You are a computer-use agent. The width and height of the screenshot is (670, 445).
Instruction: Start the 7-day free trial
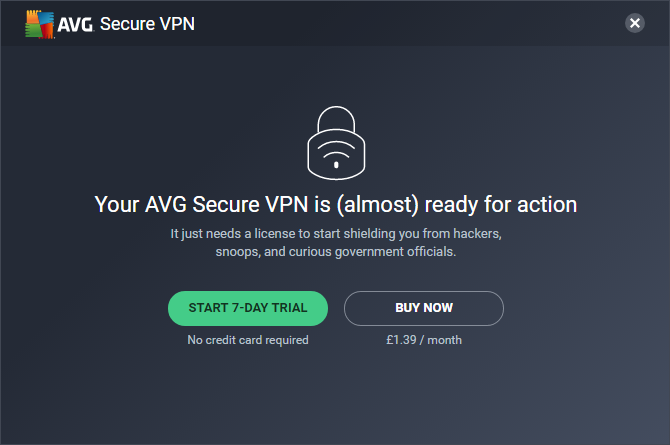248,308
